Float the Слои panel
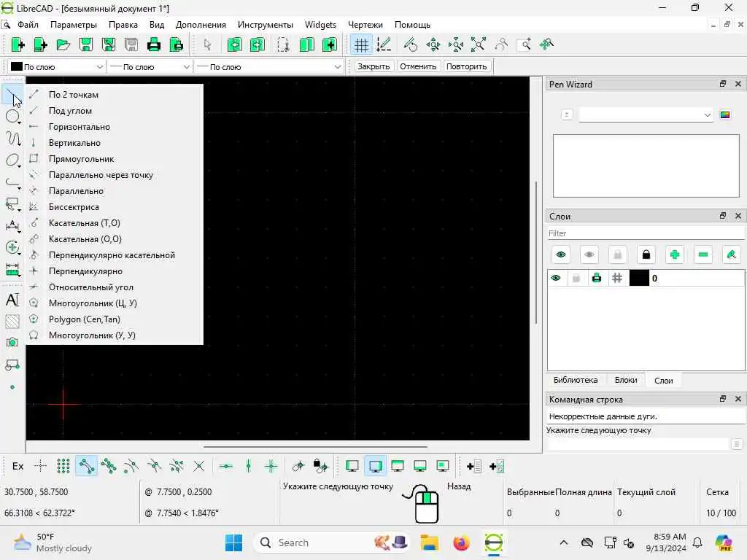747x560 pixels. point(723,216)
